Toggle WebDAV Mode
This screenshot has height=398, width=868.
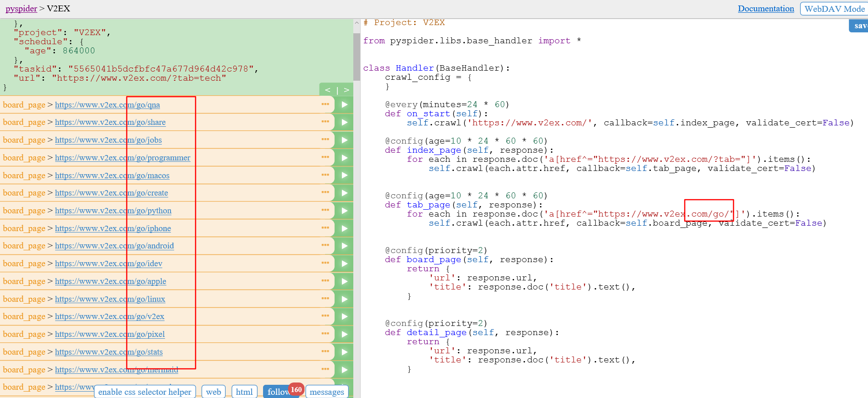(x=834, y=9)
